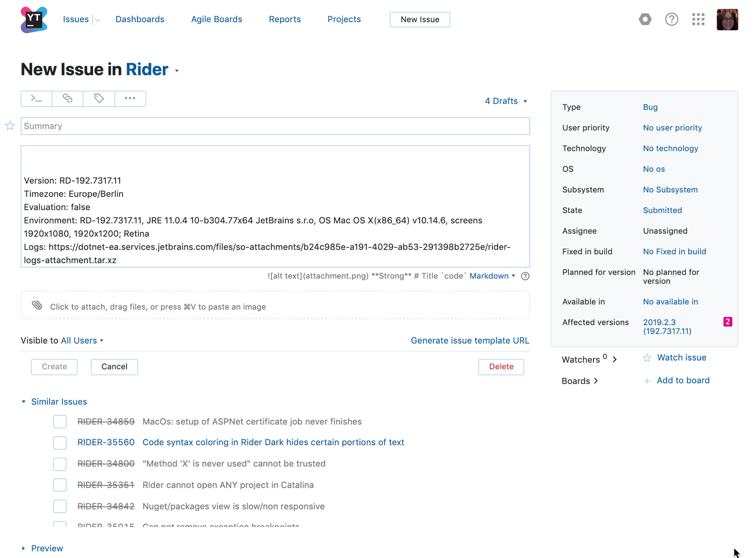Click into the Summary input field
756x558 pixels.
pyautogui.click(x=275, y=126)
